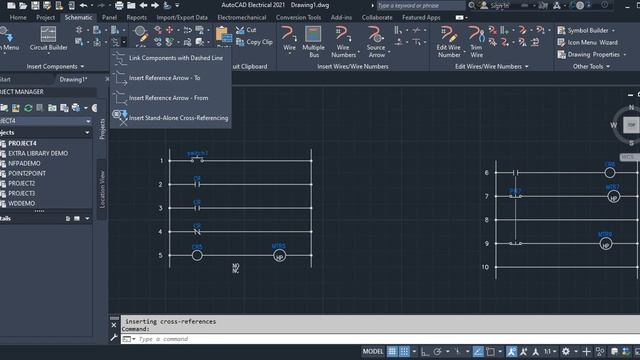Select the WDDEMO project
This screenshot has width=640, height=360.
click(x=22, y=203)
